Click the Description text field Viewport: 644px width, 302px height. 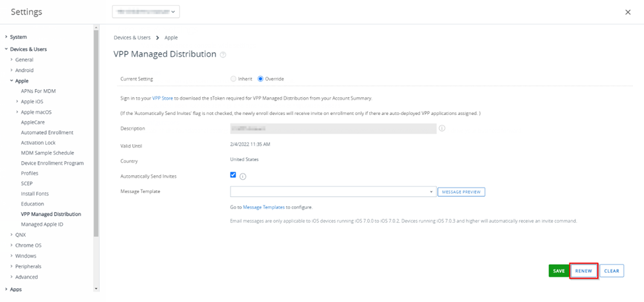click(333, 129)
